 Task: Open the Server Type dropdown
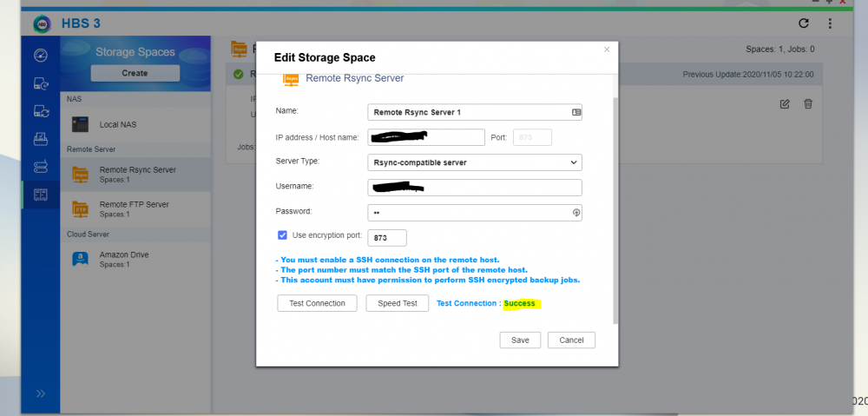coord(475,163)
